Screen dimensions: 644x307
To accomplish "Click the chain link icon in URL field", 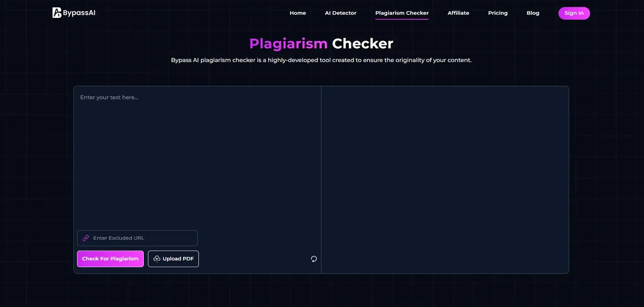I will point(86,238).
